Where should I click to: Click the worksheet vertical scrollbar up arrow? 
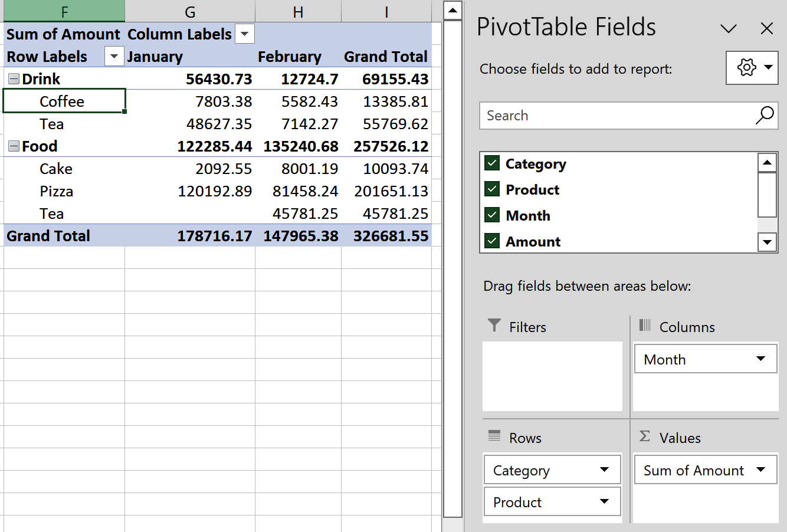pyautogui.click(x=452, y=11)
